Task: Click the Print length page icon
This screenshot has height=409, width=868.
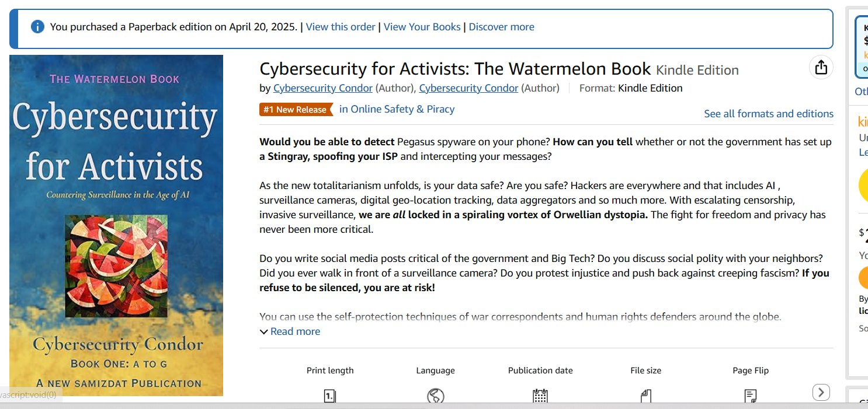Action: point(330,397)
